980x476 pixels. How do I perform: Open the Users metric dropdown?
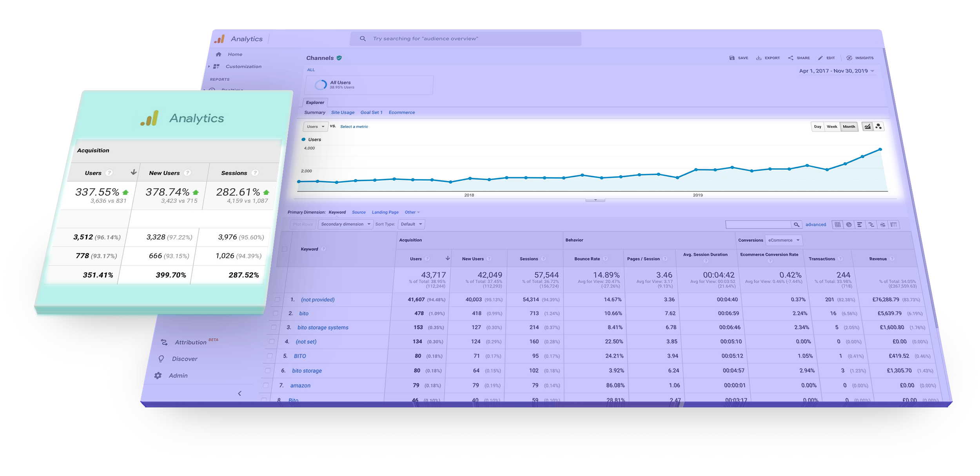(x=316, y=127)
